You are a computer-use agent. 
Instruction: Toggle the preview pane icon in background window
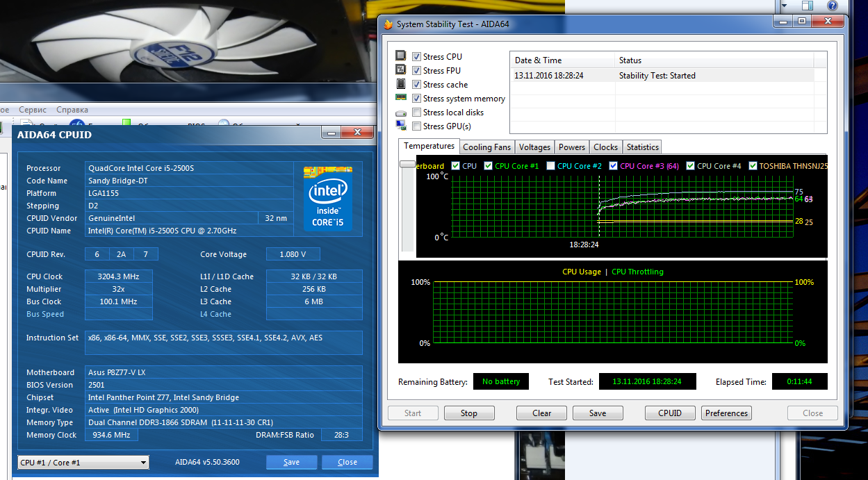tap(808, 6)
